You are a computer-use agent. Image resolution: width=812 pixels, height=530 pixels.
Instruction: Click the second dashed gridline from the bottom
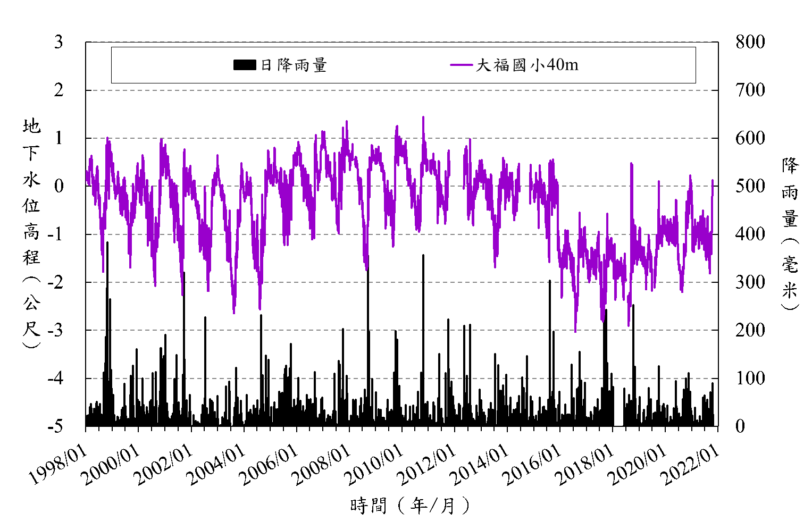[x=402, y=330]
